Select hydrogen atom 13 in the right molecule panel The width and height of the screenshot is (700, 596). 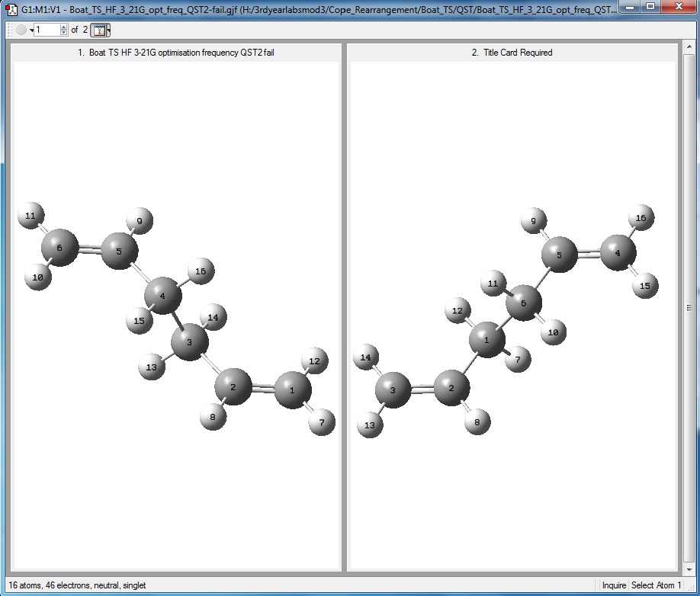[x=370, y=425]
